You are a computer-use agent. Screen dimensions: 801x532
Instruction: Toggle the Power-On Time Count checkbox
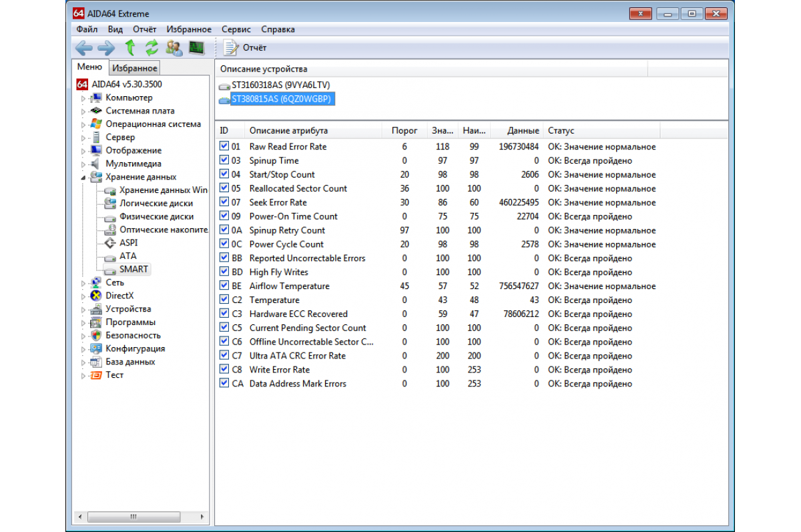(224, 216)
